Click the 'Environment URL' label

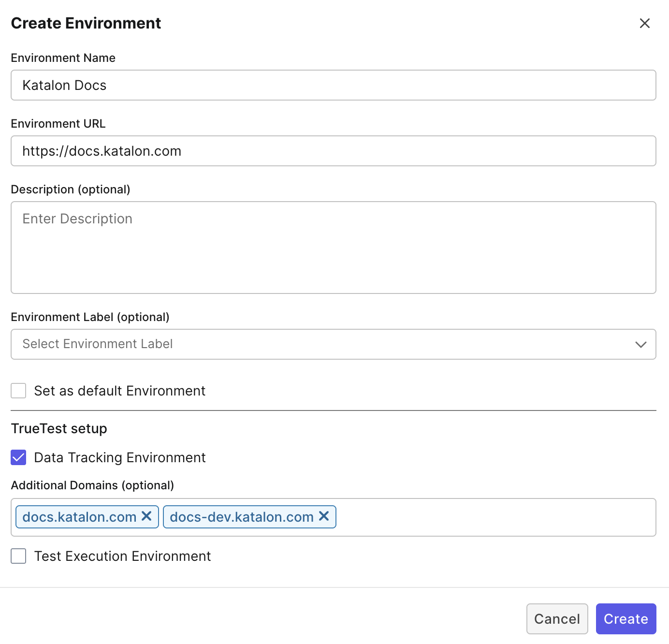(58, 123)
